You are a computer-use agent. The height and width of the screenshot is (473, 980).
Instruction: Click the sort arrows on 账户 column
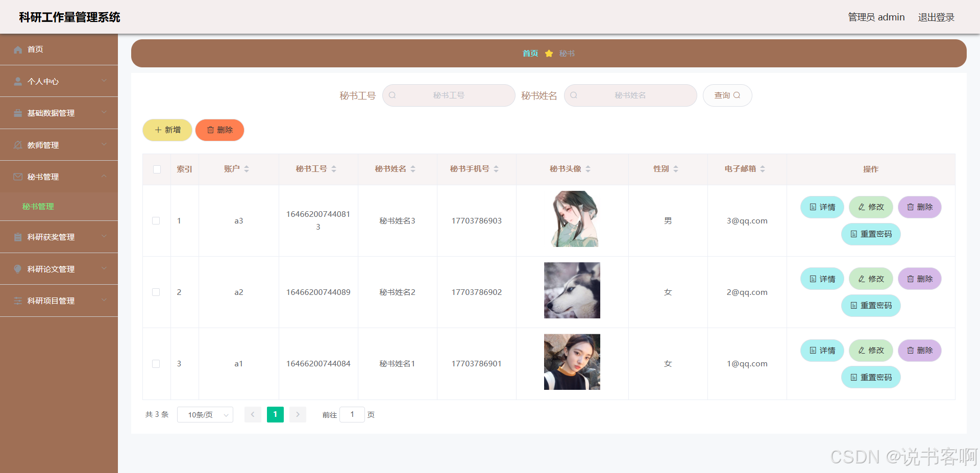(247, 169)
